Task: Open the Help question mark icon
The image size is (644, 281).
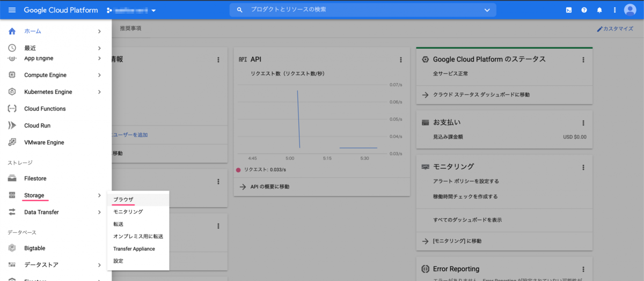Action: point(584,10)
